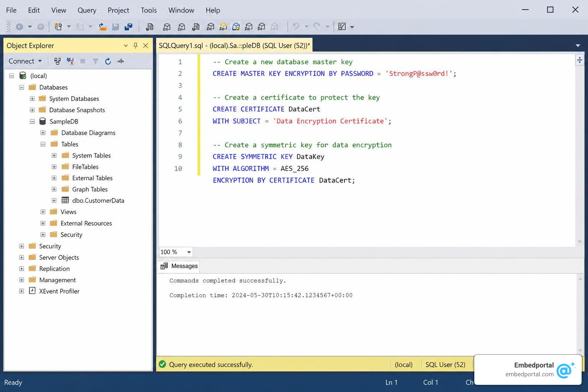Click the Disconnect icon with red X
The width and height of the screenshot is (588, 392).
point(70,61)
